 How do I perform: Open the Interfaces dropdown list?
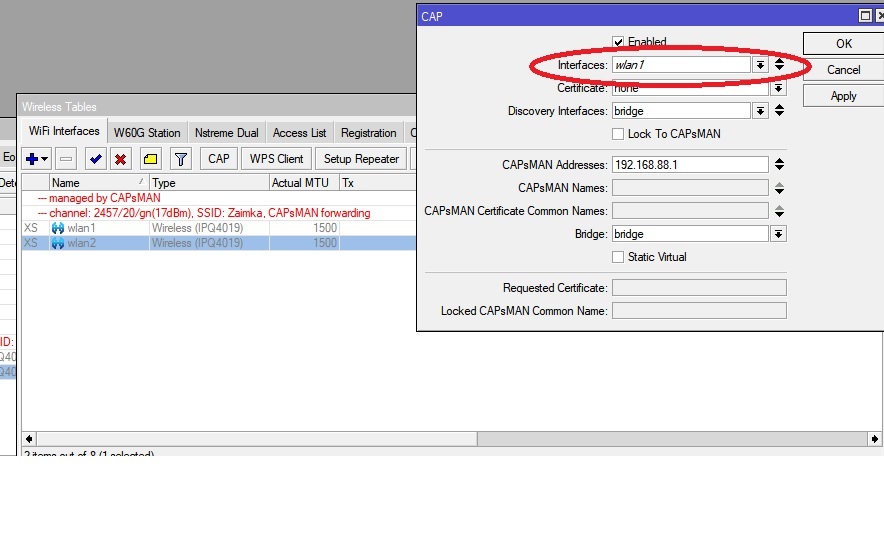[760, 65]
